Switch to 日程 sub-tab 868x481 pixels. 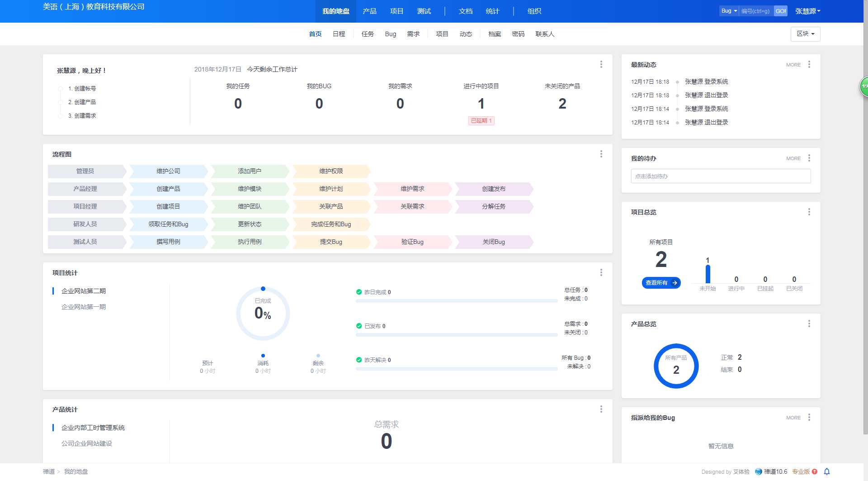339,34
